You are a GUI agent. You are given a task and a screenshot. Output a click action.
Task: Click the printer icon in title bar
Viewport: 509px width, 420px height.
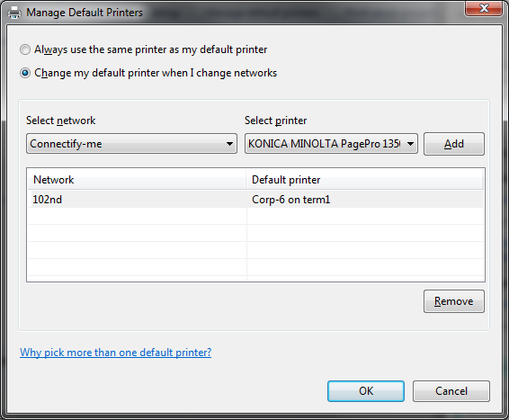[14, 13]
